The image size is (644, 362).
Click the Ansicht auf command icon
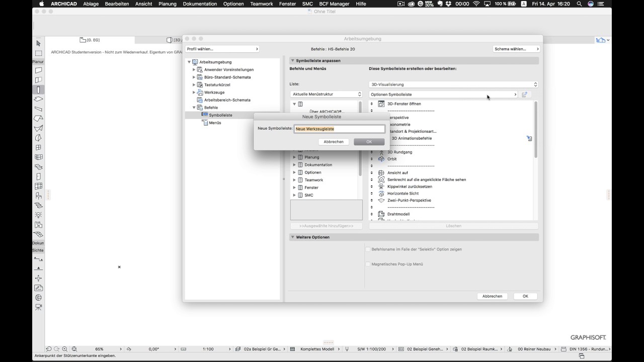tap(381, 173)
